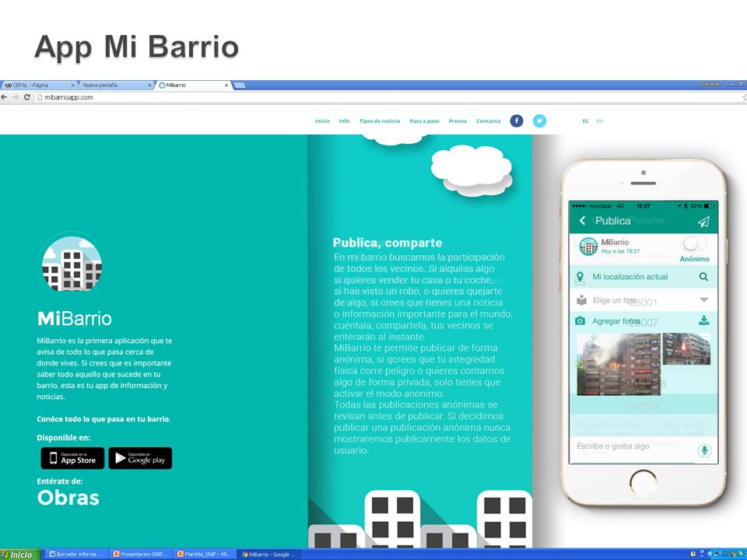Open the Twitter icon in site navigation
Image resolution: width=747 pixels, height=560 pixels.
(x=539, y=121)
